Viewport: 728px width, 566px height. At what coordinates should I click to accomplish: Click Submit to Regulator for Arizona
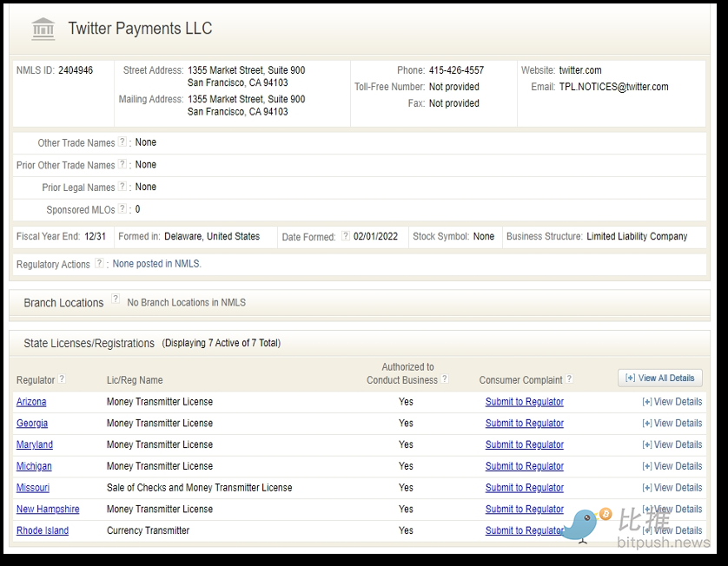pos(524,402)
